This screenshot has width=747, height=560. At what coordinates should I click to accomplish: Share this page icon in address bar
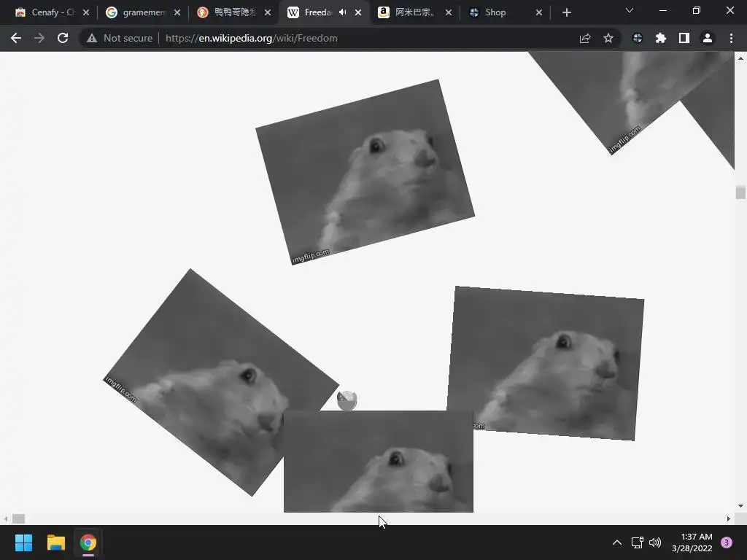pos(585,38)
